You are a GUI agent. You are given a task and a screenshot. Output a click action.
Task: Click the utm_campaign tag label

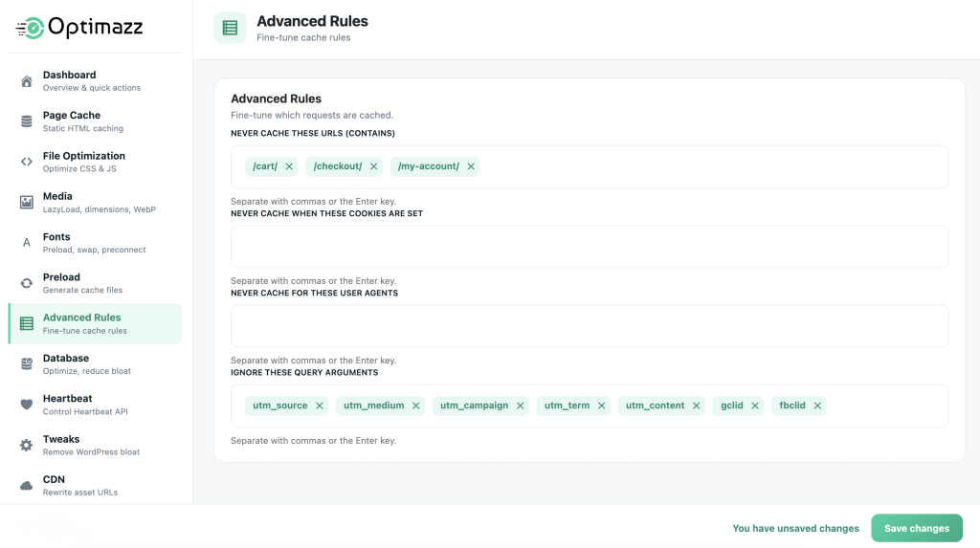click(474, 406)
